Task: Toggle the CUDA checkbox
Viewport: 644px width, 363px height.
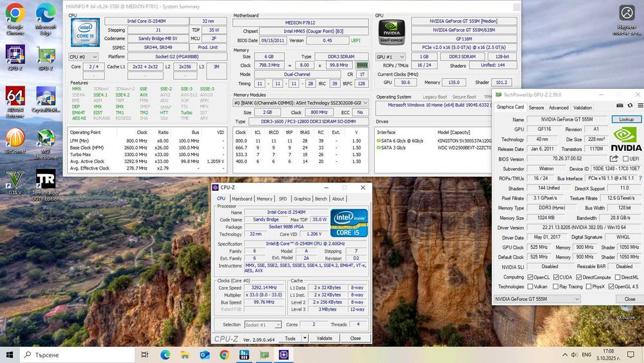Action: pos(556,277)
